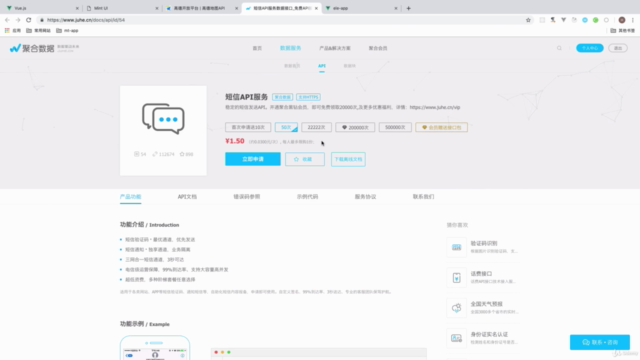Switch to the 错误码参照 tab
This screenshot has height=360, width=640.
(x=247, y=197)
